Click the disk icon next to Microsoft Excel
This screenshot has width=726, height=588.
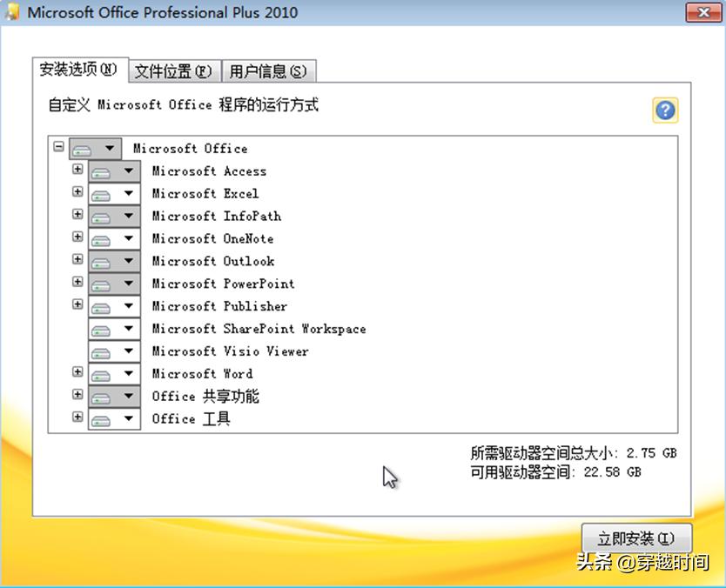tap(102, 193)
